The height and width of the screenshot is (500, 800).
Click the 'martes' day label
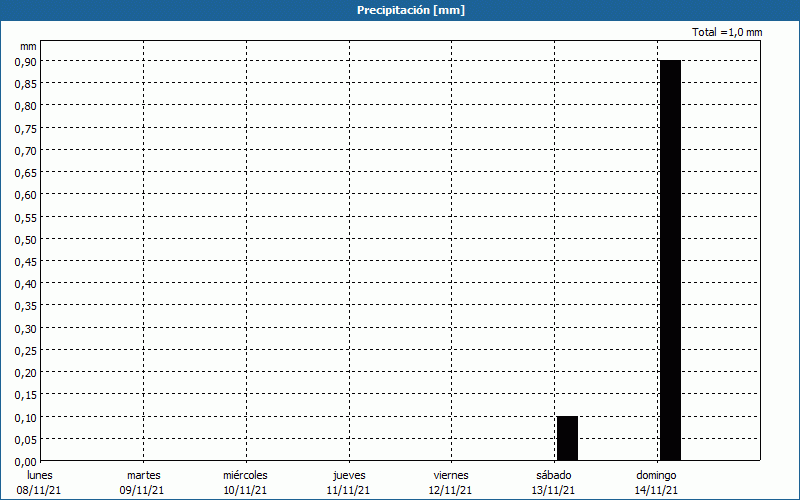pyautogui.click(x=144, y=475)
